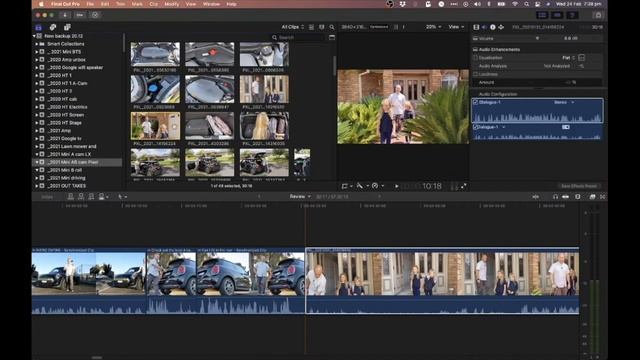Open Equalization editor icon

coord(582,58)
